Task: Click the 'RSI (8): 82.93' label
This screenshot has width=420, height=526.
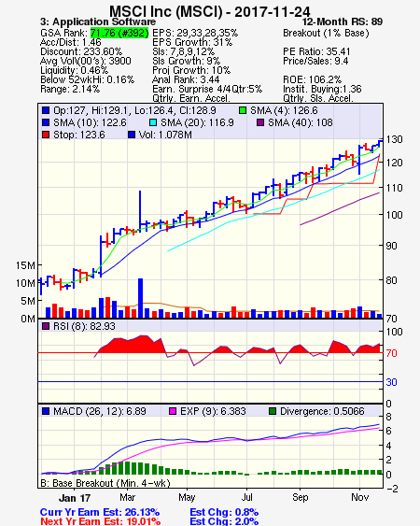Action: 84,326
